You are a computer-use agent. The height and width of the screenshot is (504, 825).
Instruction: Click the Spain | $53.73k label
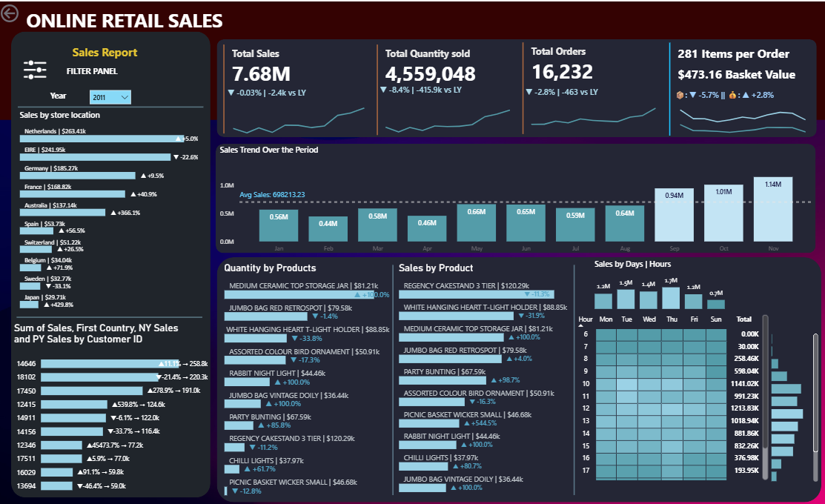(x=44, y=224)
